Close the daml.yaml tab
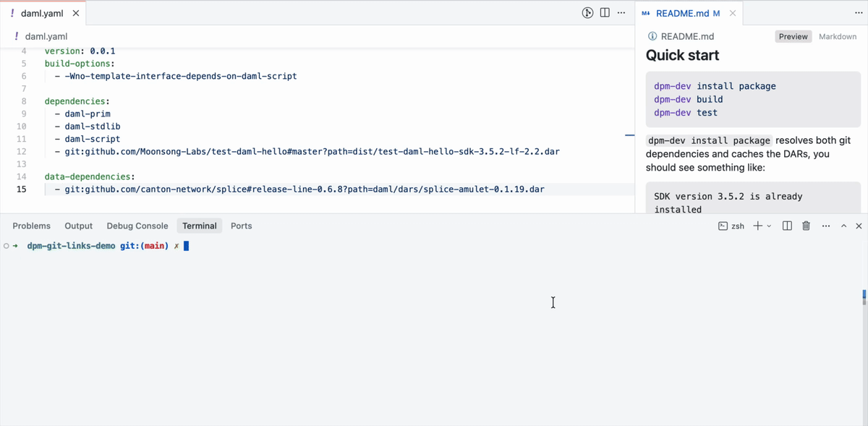868x426 pixels. [x=76, y=13]
